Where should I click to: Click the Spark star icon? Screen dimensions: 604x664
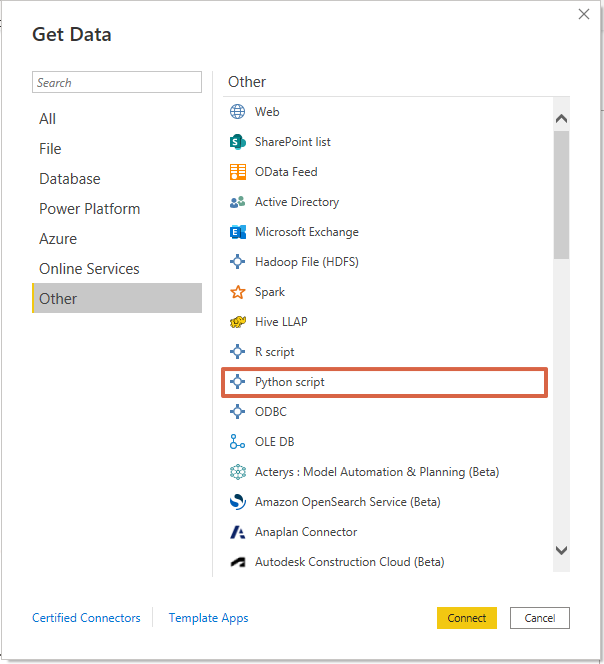pyautogui.click(x=237, y=292)
